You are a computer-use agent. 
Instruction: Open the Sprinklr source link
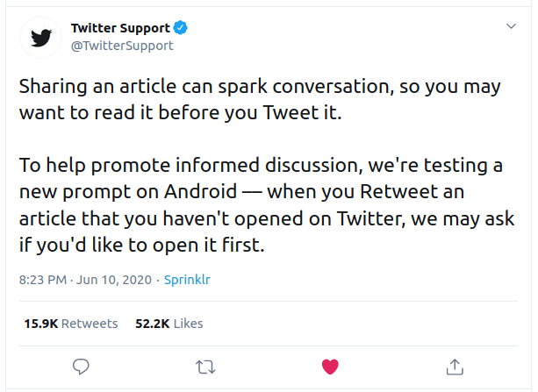[186, 281]
